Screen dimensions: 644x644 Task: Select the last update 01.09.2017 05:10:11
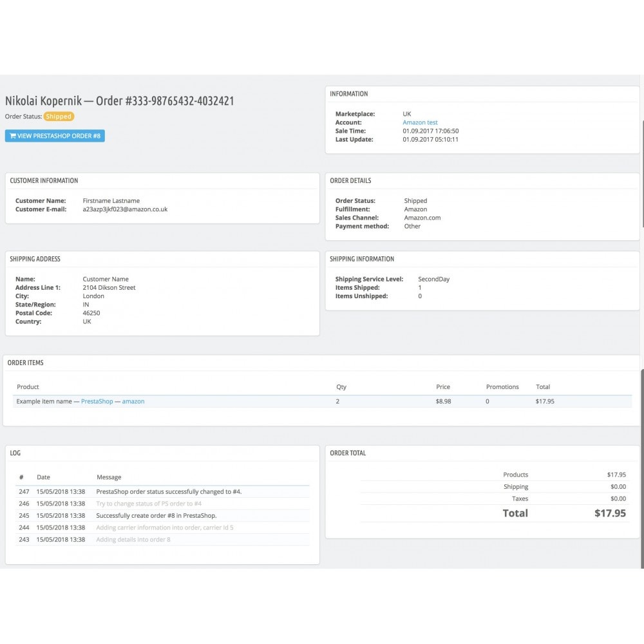pyautogui.click(x=430, y=140)
